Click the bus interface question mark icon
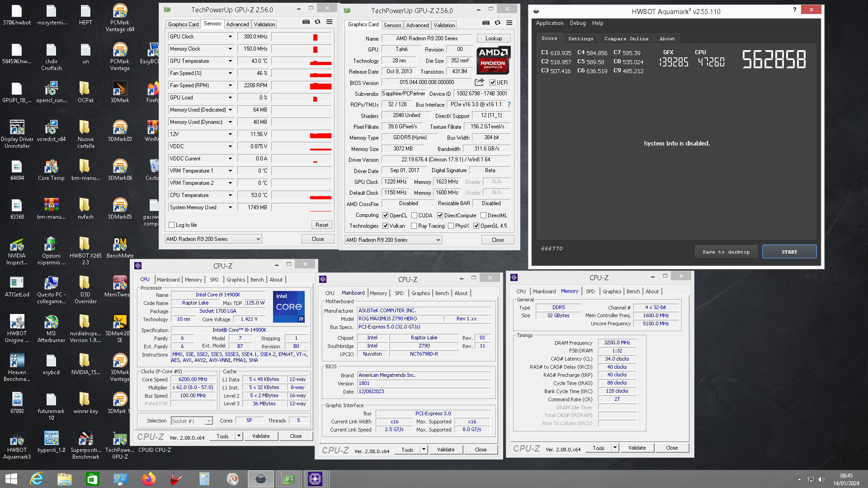The image size is (868, 488). [509, 104]
